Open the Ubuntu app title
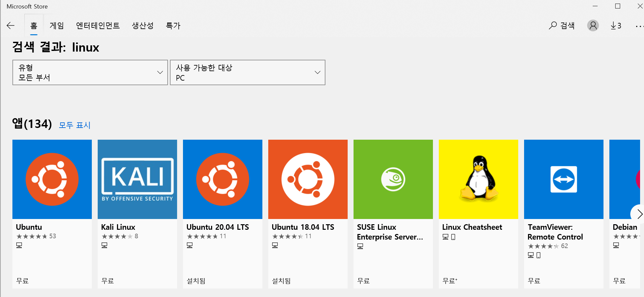 [x=29, y=227]
